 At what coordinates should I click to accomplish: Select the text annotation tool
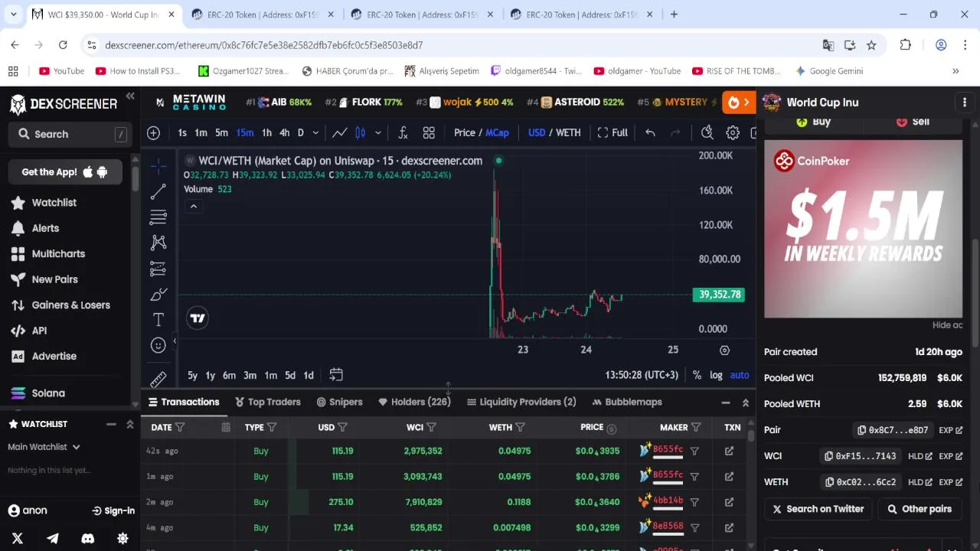pyautogui.click(x=158, y=320)
